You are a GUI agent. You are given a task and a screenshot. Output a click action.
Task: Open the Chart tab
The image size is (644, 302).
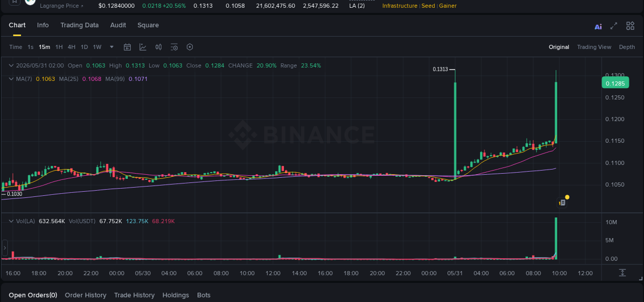point(17,25)
